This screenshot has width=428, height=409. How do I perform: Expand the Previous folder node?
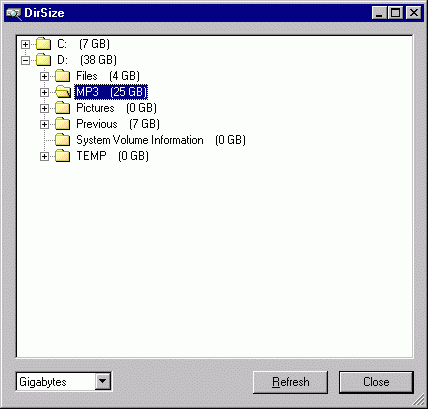(x=44, y=124)
